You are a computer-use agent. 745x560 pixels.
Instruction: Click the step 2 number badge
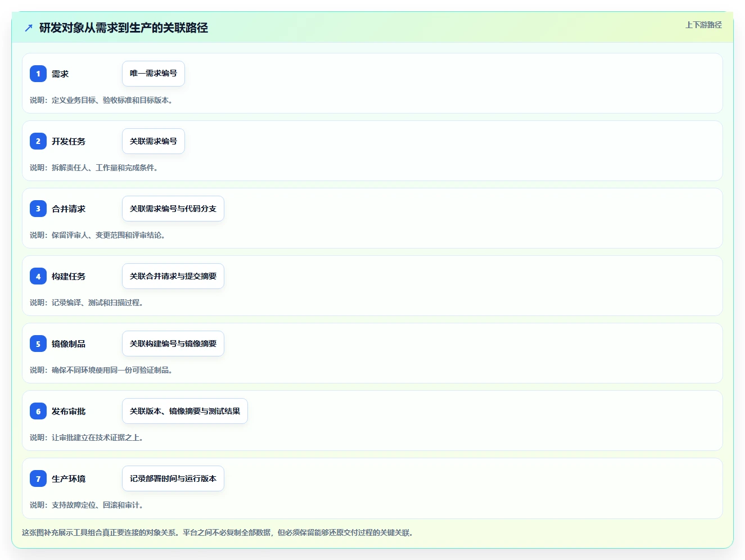(38, 141)
